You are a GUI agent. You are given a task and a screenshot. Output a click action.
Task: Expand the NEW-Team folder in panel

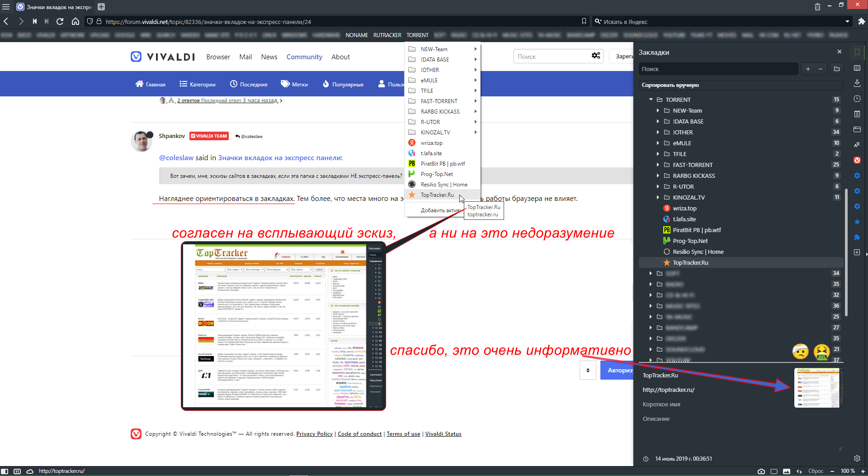(x=658, y=110)
